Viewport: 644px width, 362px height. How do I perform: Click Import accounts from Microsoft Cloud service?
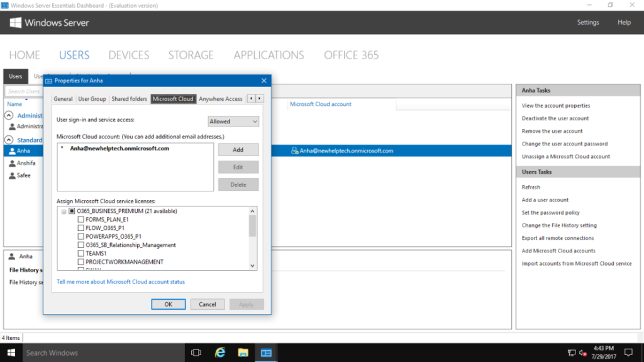pyautogui.click(x=576, y=264)
